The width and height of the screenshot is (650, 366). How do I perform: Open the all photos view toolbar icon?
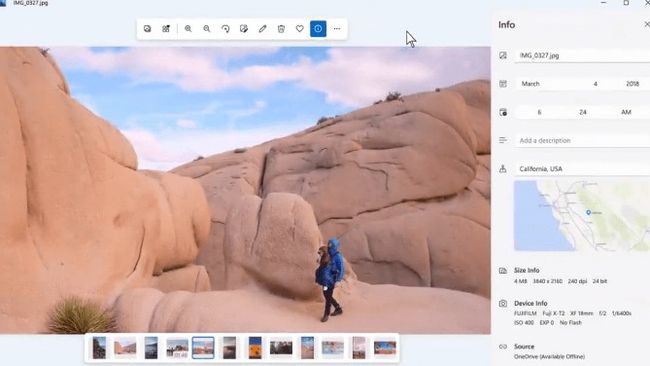pos(147,29)
